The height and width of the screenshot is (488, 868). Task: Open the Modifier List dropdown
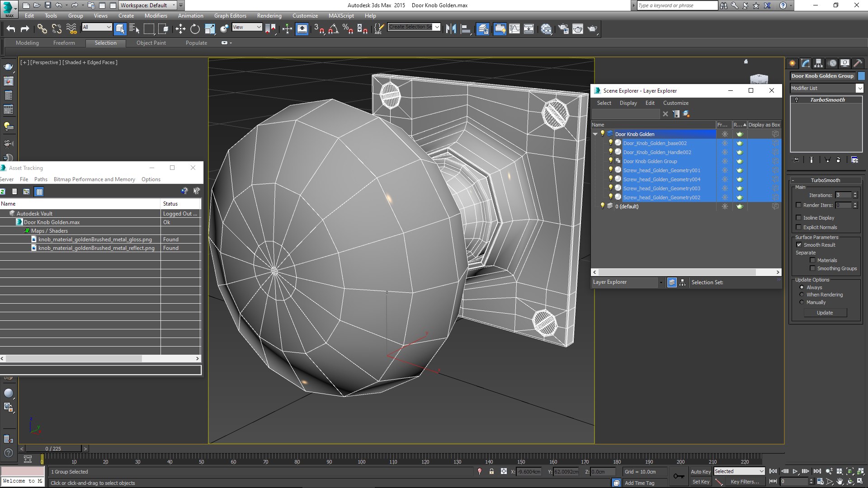pyautogui.click(x=826, y=88)
